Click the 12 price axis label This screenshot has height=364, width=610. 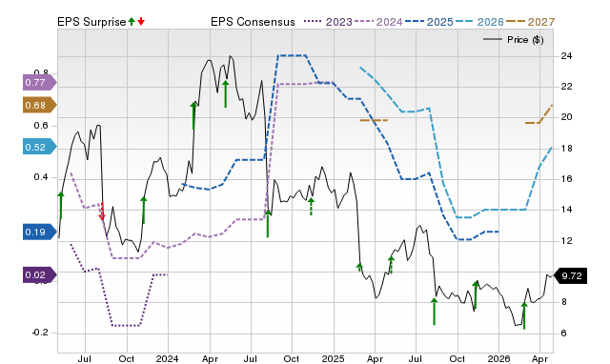click(566, 241)
